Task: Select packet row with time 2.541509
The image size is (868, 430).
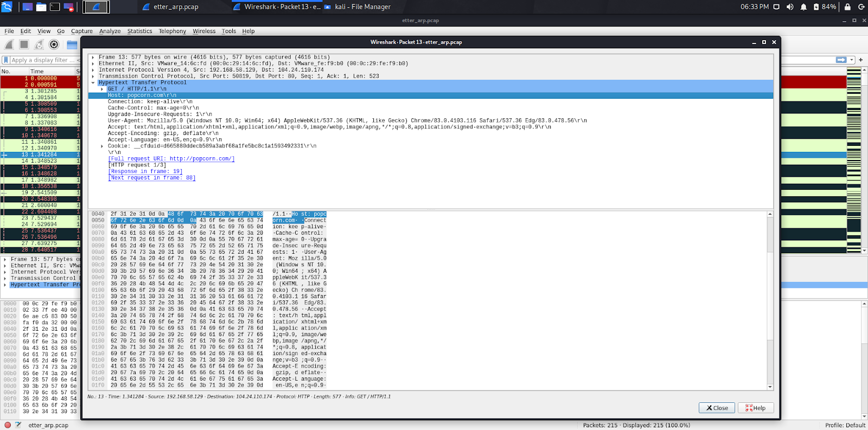Action: (40, 192)
